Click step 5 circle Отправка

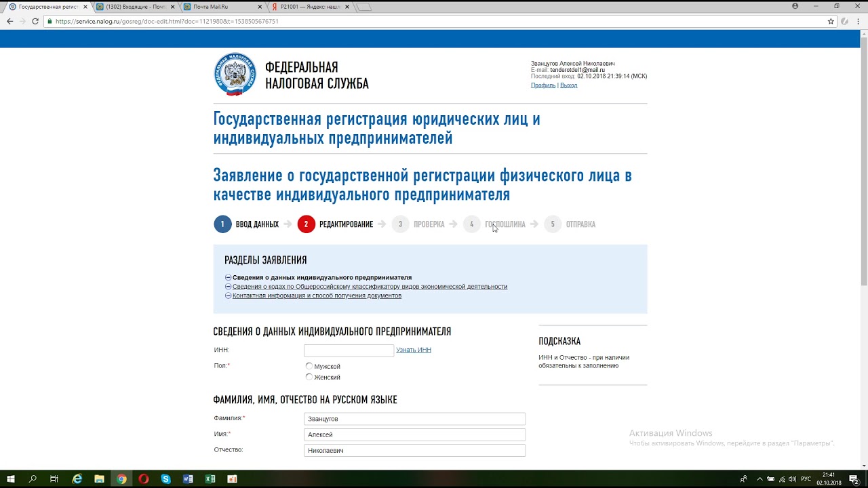[x=553, y=224]
